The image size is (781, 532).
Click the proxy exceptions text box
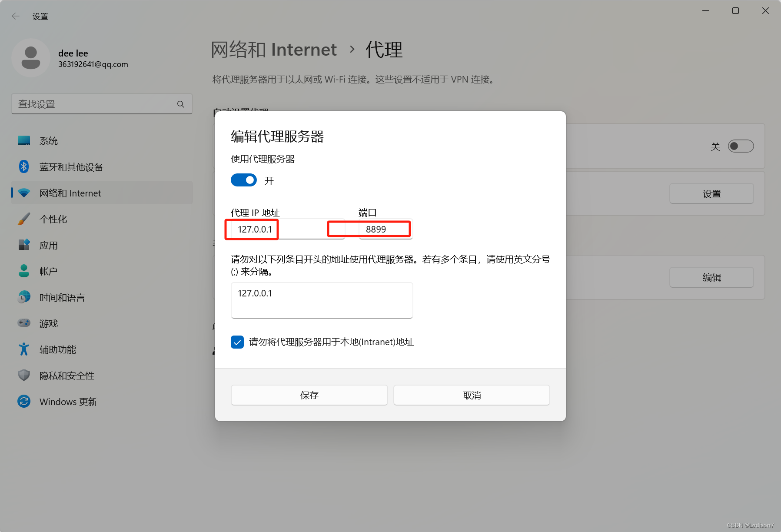(322, 300)
